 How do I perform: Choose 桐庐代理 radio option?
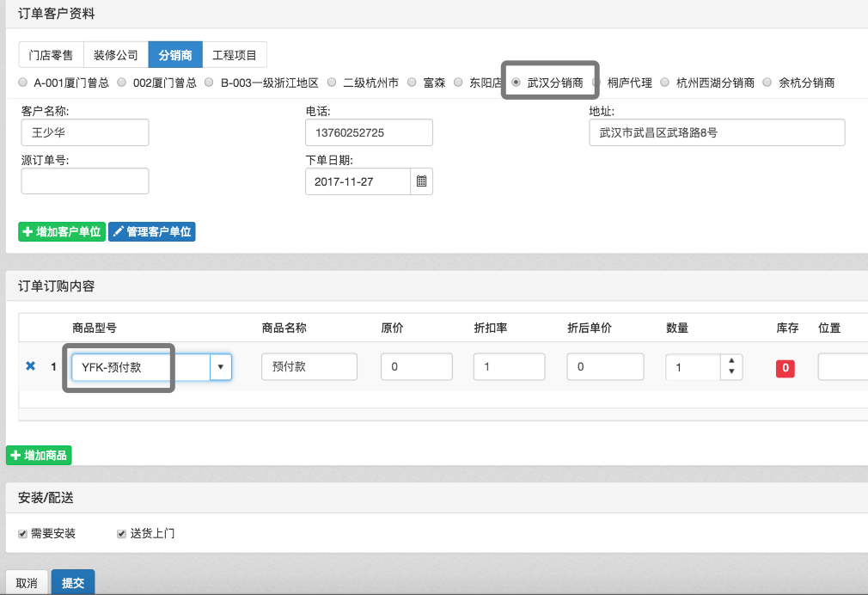tap(596, 82)
